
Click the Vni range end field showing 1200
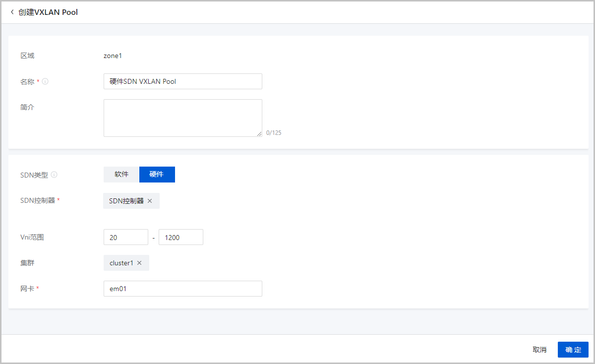[180, 237]
